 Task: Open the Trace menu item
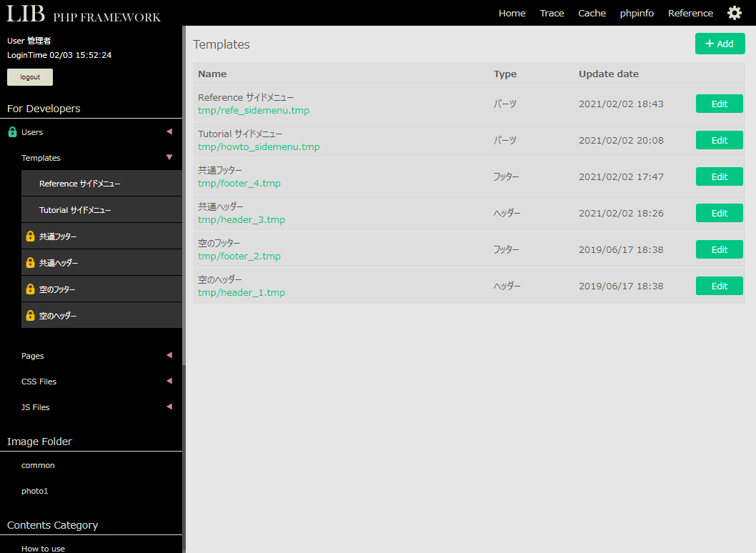[x=552, y=13]
